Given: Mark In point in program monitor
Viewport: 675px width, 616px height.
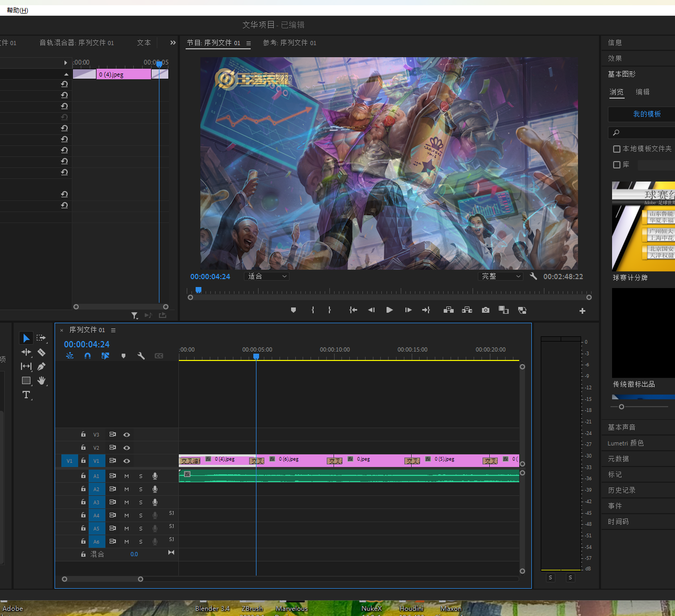Looking at the screenshot, I should (313, 310).
